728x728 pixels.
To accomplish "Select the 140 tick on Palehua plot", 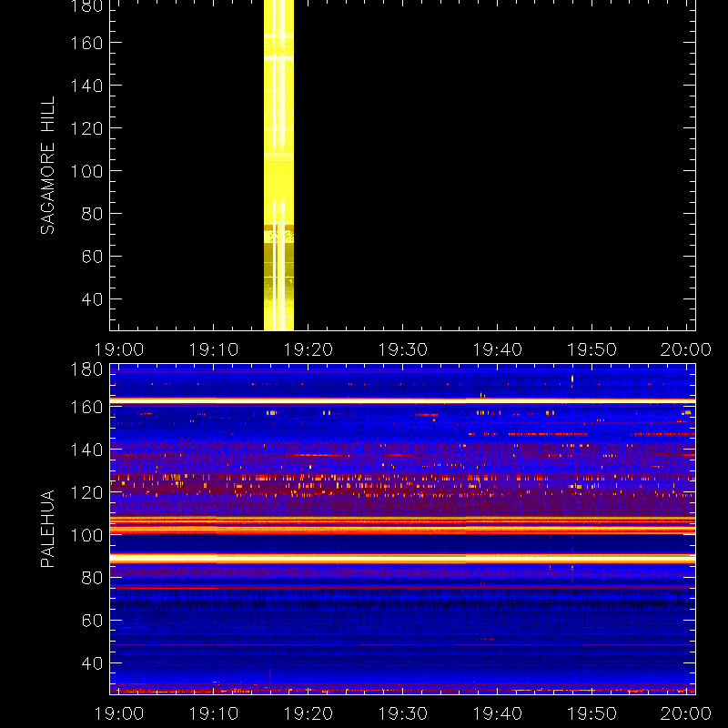I will pos(86,450).
